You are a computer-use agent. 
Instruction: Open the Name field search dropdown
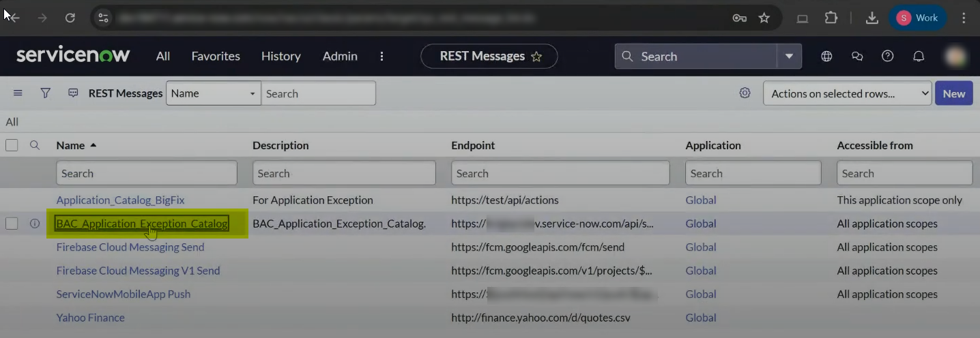tap(213, 93)
